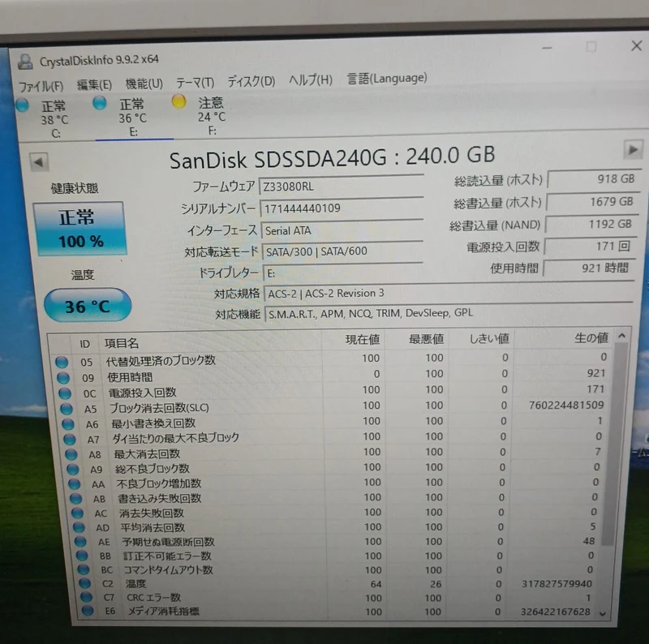Click status icon of row BC コマンドタイムアウト数
Viewport: 649px width, 644px height.
click(x=84, y=569)
